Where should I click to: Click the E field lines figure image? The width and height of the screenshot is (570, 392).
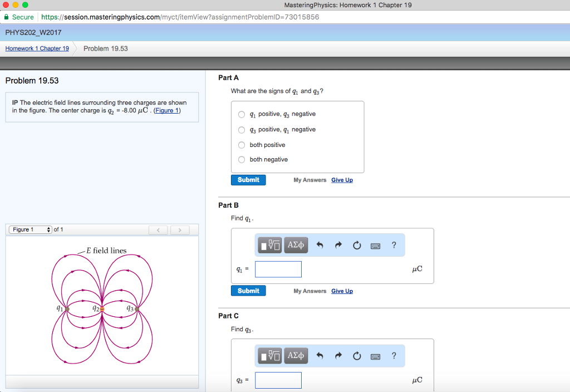point(102,306)
